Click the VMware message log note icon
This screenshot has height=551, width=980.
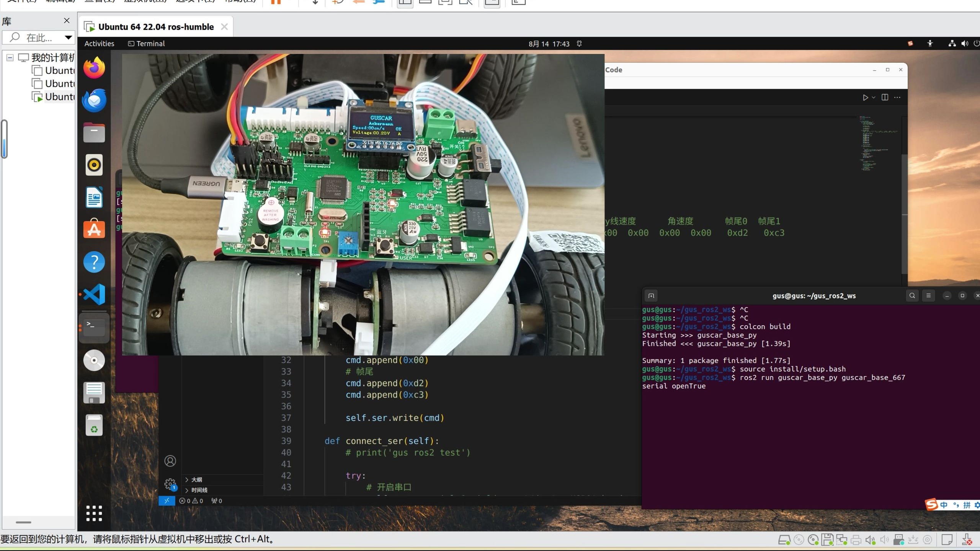947,540
